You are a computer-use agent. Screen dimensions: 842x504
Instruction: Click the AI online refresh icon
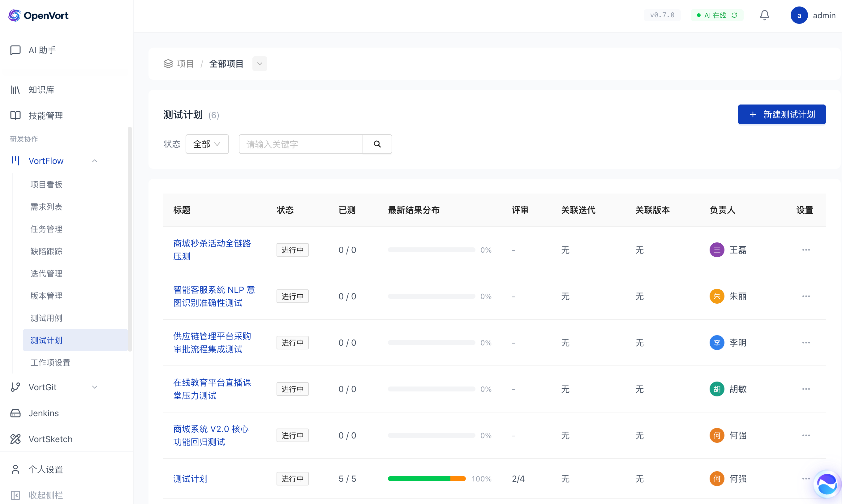pos(734,15)
